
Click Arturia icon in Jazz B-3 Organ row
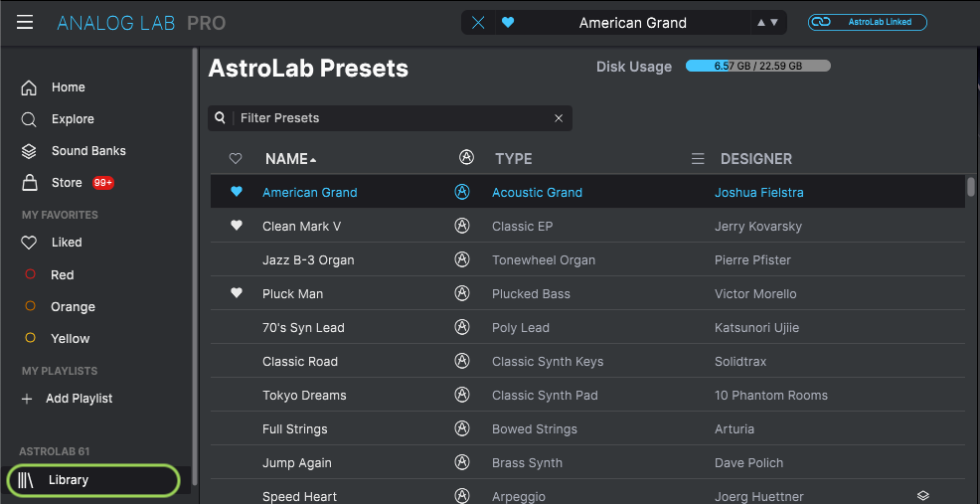462,259
